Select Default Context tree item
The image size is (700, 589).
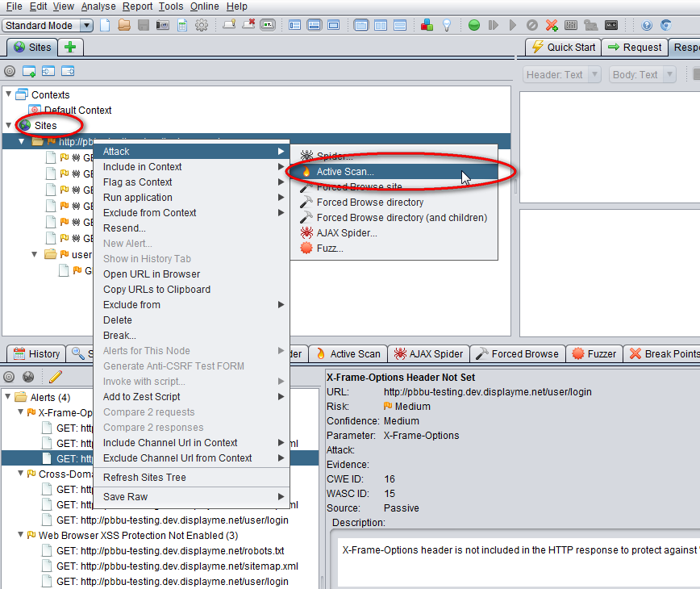[x=77, y=111]
